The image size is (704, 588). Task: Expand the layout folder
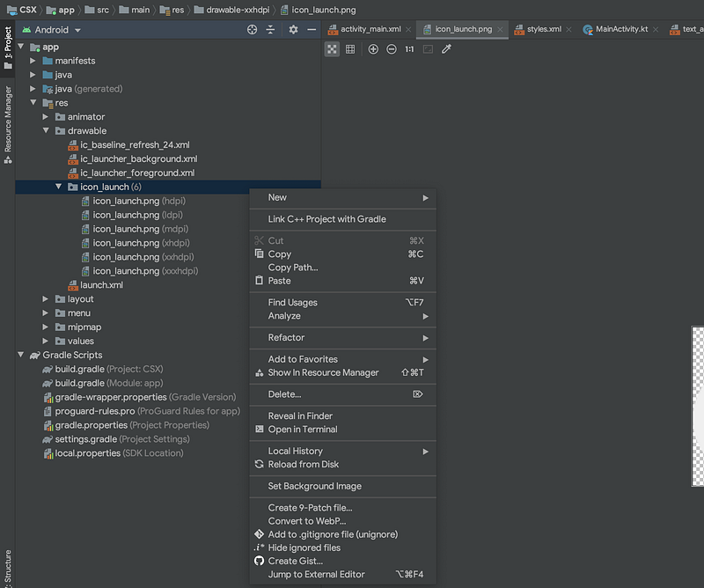point(47,299)
